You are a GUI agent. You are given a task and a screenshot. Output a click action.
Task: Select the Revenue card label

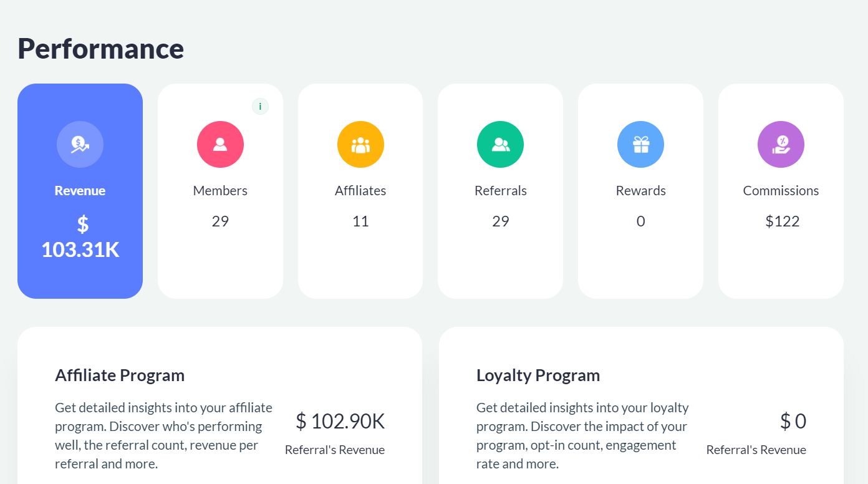(80, 191)
